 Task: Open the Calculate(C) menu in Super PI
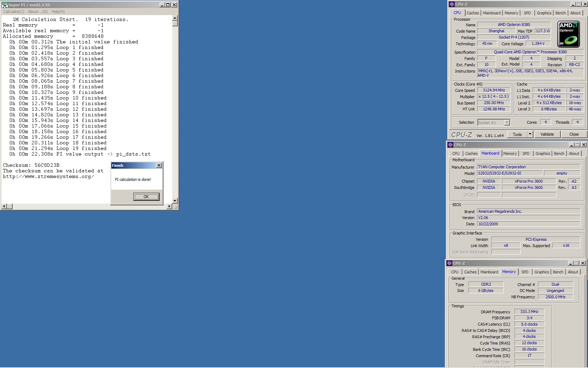click(x=14, y=12)
